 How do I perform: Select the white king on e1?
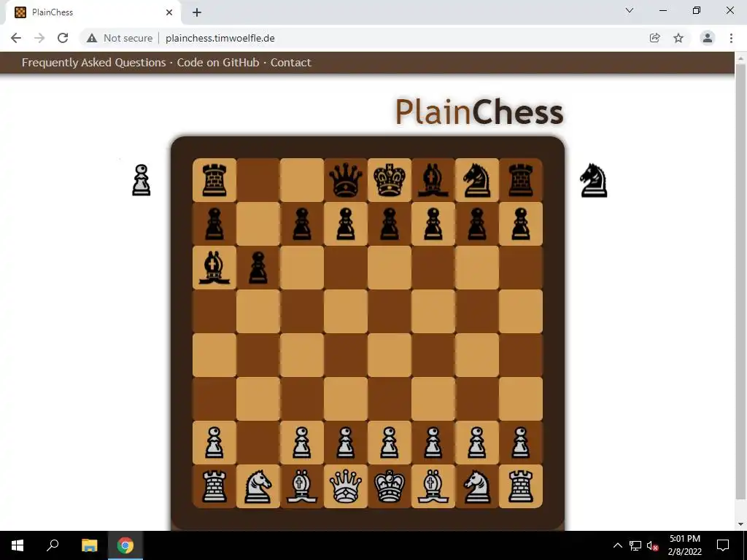[x=390, y=486]
